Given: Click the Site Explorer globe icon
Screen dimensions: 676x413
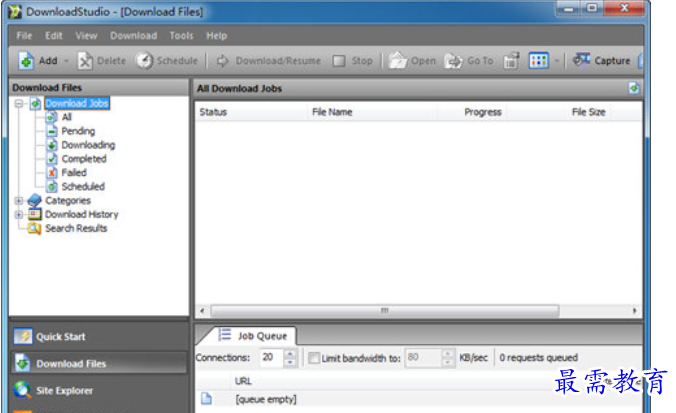Looking at the screenshot, I should pos(22,390).
